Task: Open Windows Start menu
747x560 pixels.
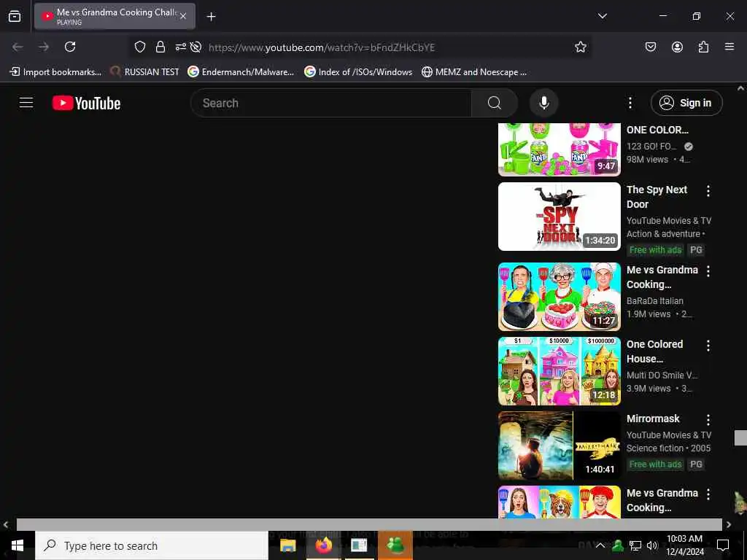Action: click(18, 545)
